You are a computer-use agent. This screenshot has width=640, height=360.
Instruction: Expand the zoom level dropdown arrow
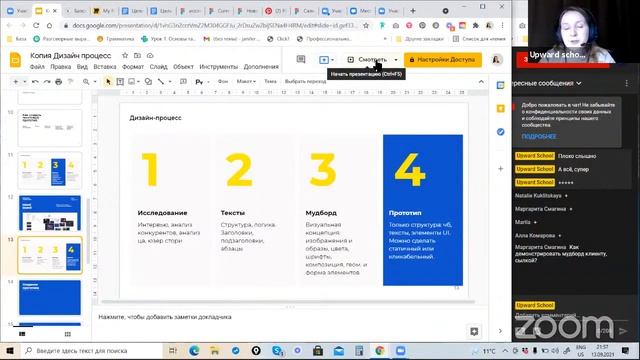95,82
